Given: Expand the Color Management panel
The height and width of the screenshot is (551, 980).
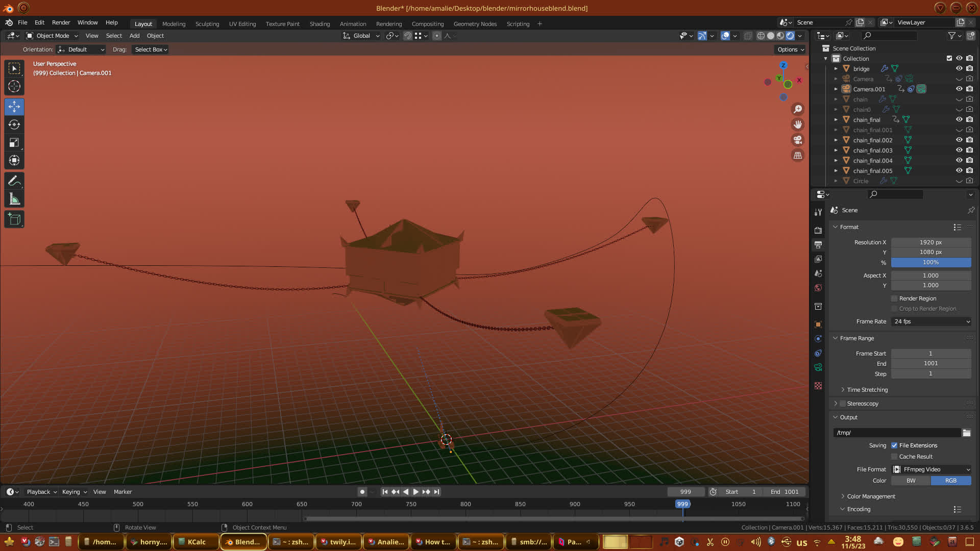Looking at the screenshot, I should coord(871,496).
